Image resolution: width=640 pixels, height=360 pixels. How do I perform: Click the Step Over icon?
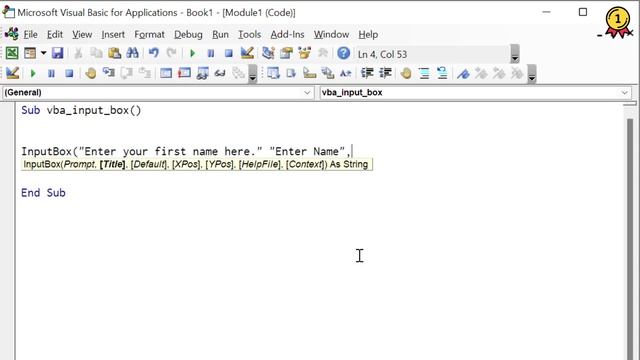point(127,73)
